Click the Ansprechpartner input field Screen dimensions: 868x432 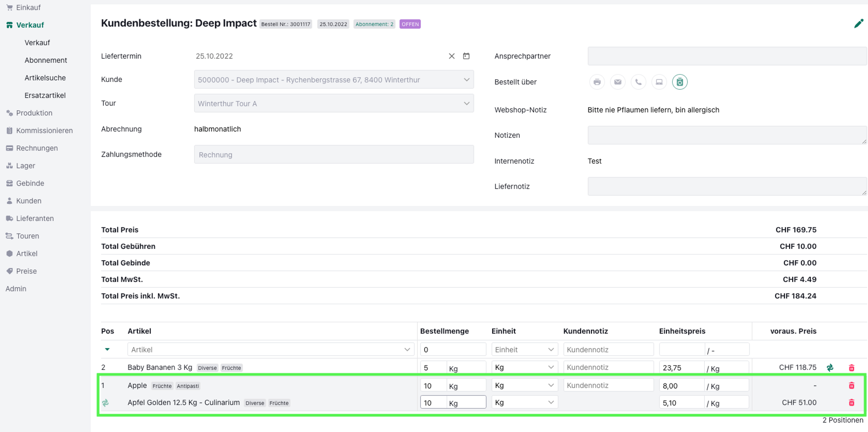pos(727,56)
